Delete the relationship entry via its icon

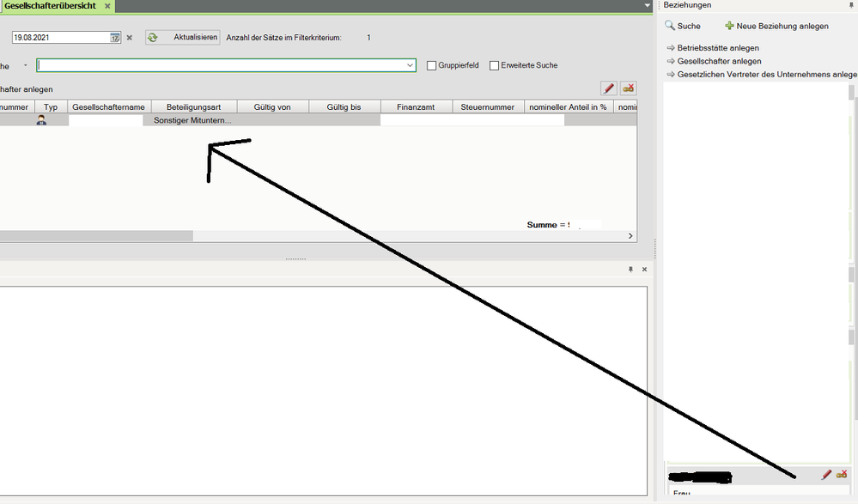pos(842,475)
